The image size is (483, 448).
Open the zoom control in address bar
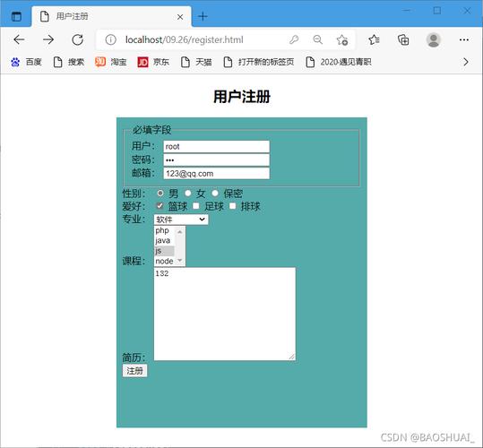317,39
